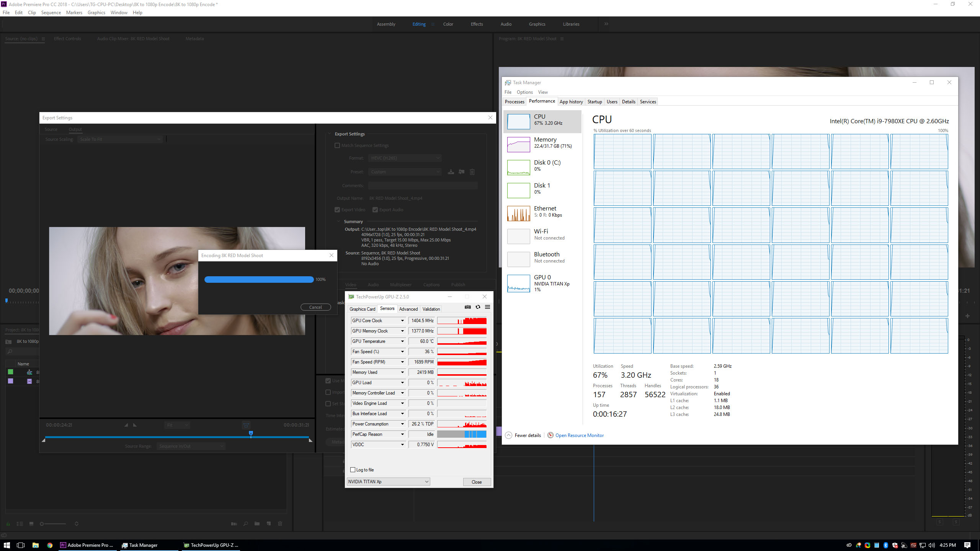Toggle the Export Video checkbox
Viewport: 980px width, 551px height.
337,210
